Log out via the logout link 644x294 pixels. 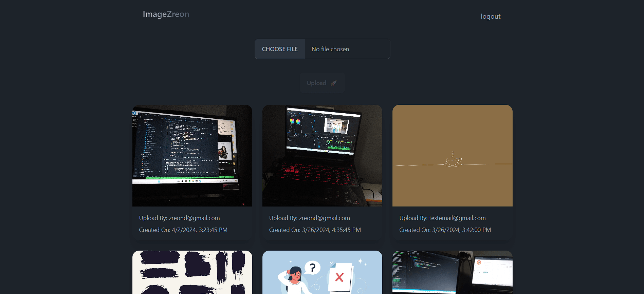pos(491,16)
